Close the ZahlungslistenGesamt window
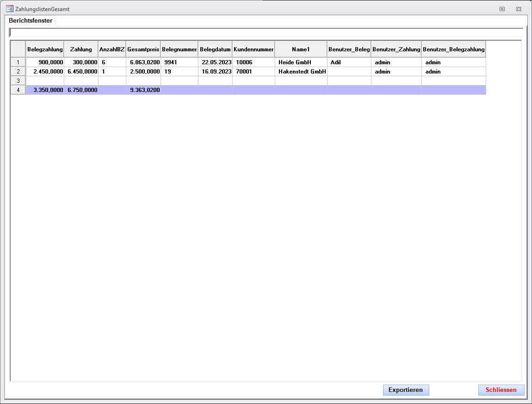The image size is (532, 404). (520, 9)
